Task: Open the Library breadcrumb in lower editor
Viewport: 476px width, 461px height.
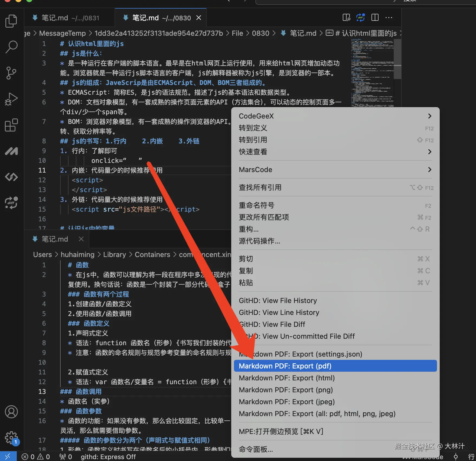Action: tap(115, 255)
